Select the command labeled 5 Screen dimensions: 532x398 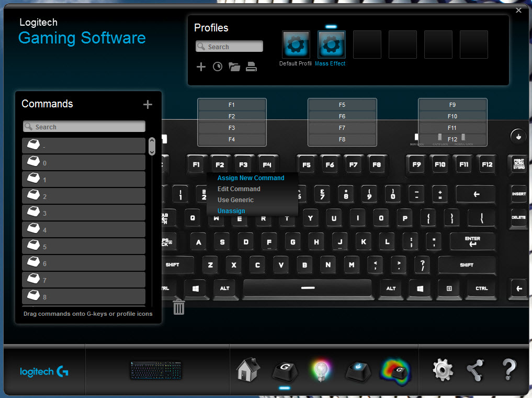(x=84, y=246)
